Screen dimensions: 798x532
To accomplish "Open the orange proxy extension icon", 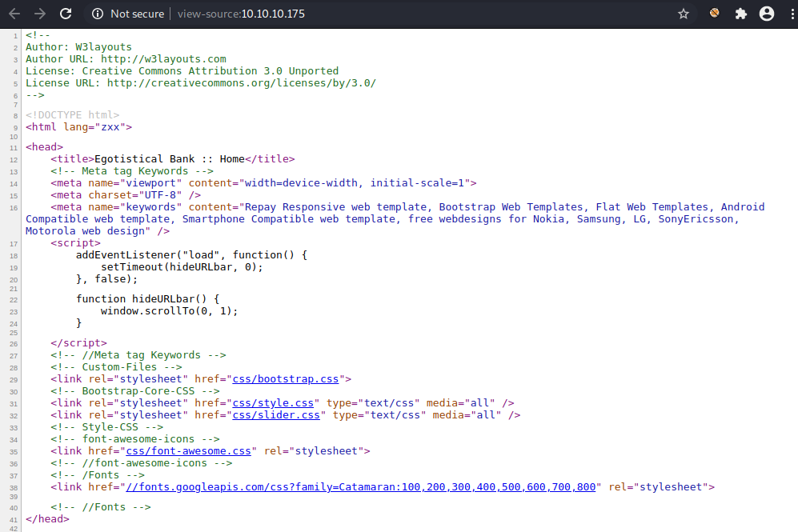I will [x=715, y=14].
